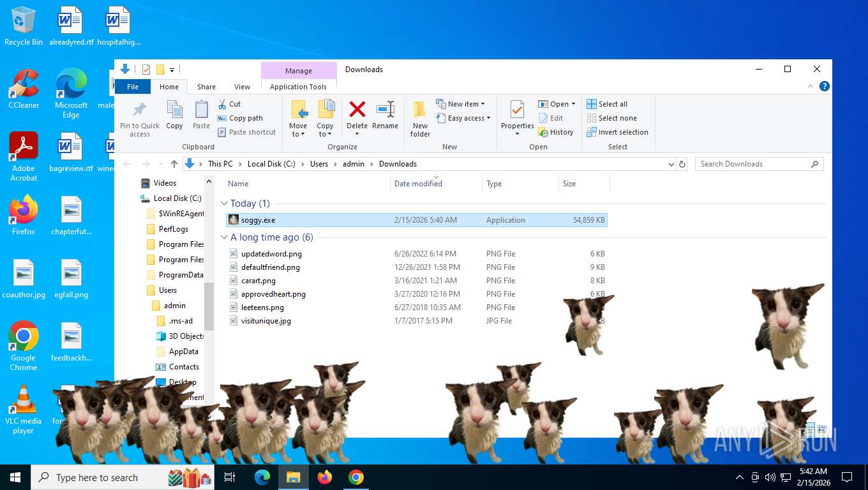868x490 pixels.
Task: Click Paste shortcut in ribbon
Action: tap(246, 132)
